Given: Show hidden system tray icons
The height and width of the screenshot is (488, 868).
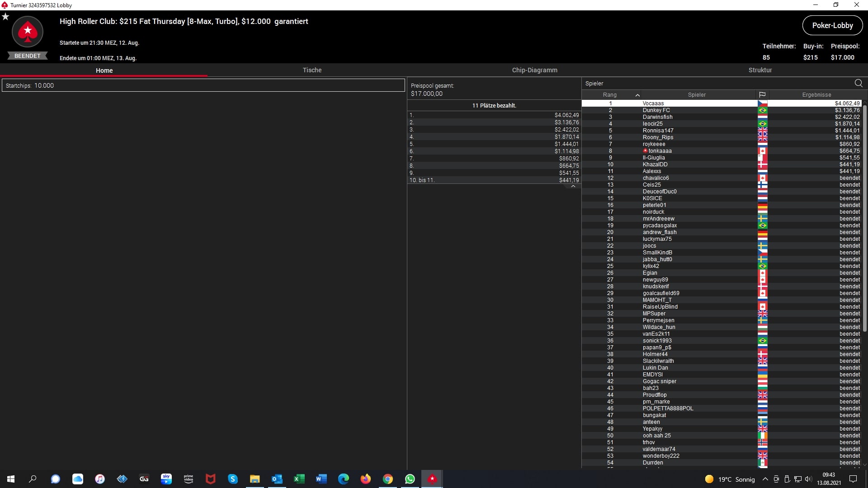Looking at the screenshot, I should tap(765, 479).
